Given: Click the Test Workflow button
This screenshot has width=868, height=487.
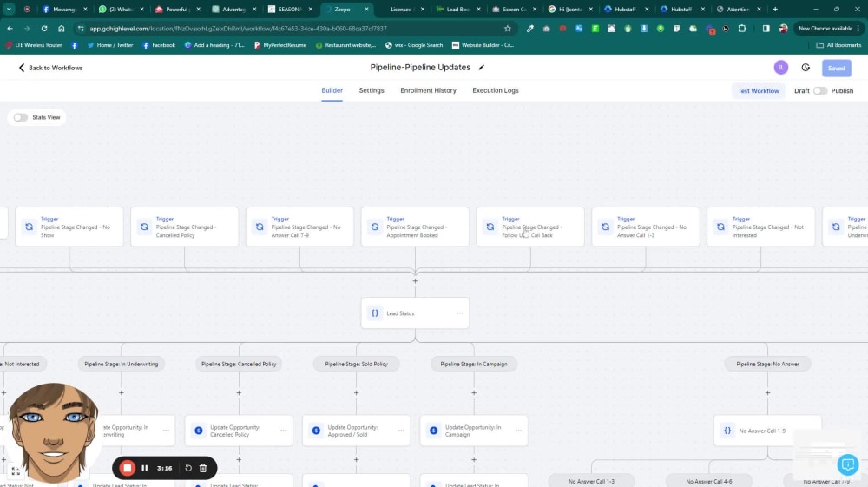Looking at the screenshot, I should [758, 91].
